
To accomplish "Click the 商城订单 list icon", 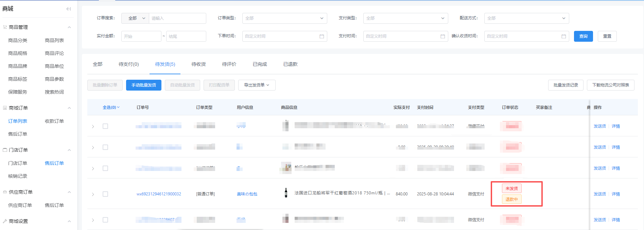I will (x=5, y=108).
